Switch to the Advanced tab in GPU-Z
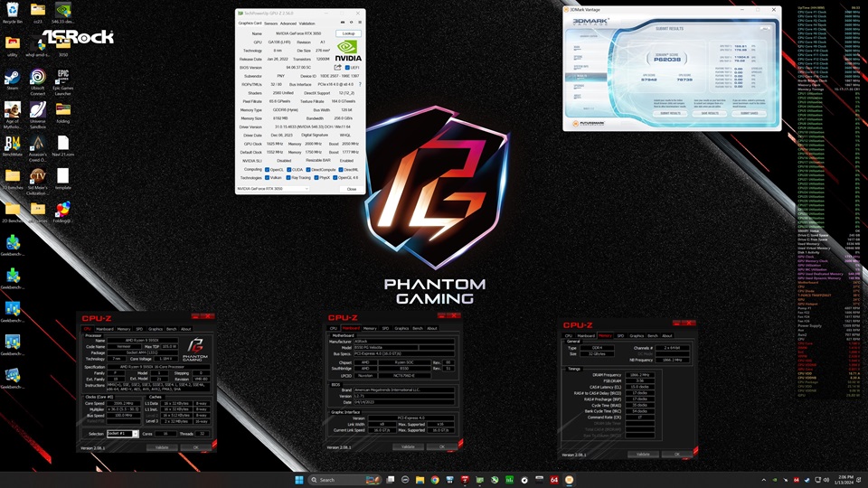Image resolution: width=868 pixels, height=488 pixels. click(x=288, y=23)
